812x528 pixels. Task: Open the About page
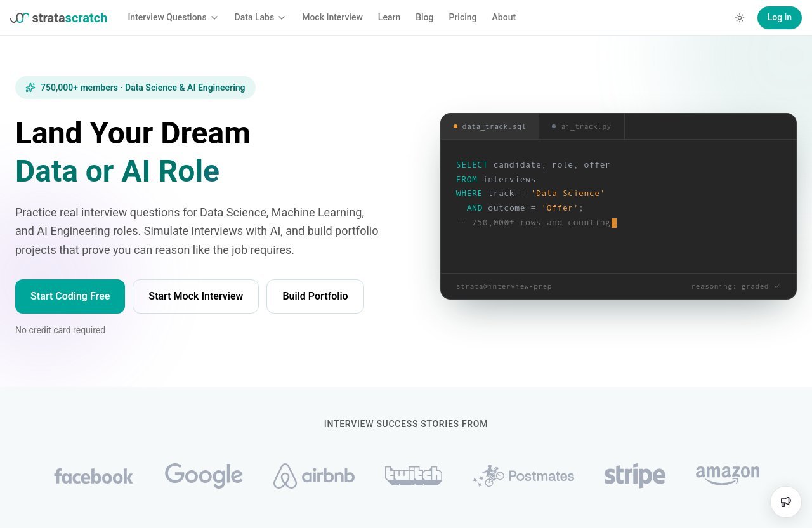(504, 17)
